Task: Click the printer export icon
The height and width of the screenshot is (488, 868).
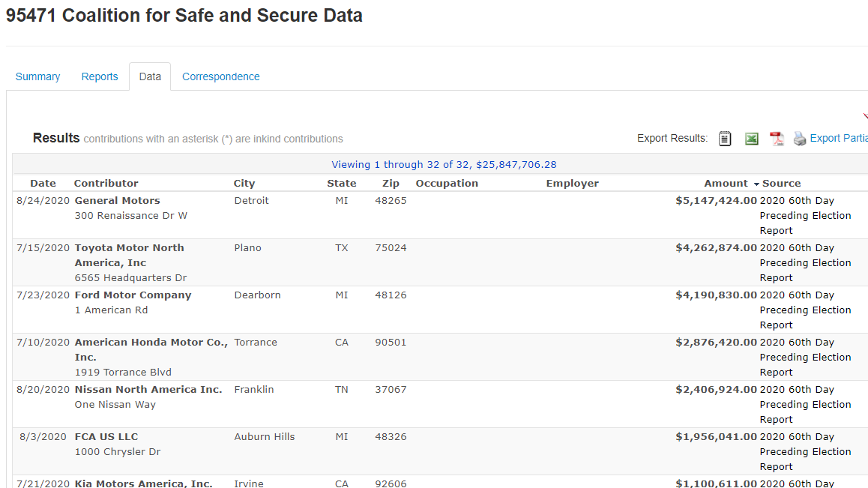Action: coord(799,139)
